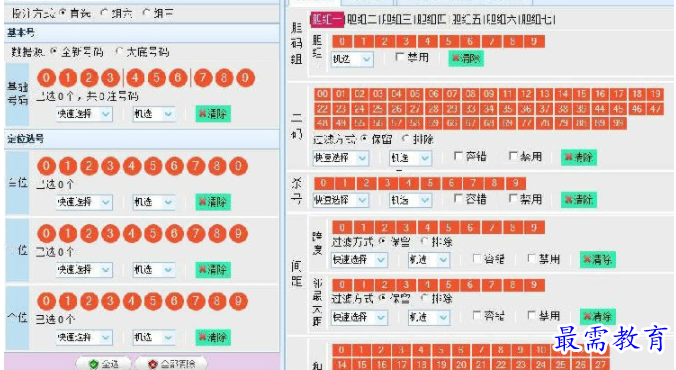Select sum value 20 in 和值 grid
This screenshot has width=676, height=370.
point(461,364)
